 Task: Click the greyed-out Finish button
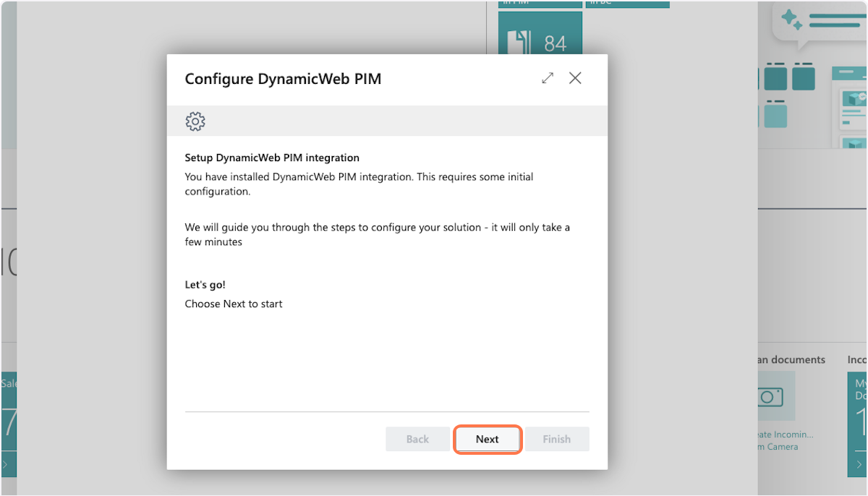(x=556, y=439)
